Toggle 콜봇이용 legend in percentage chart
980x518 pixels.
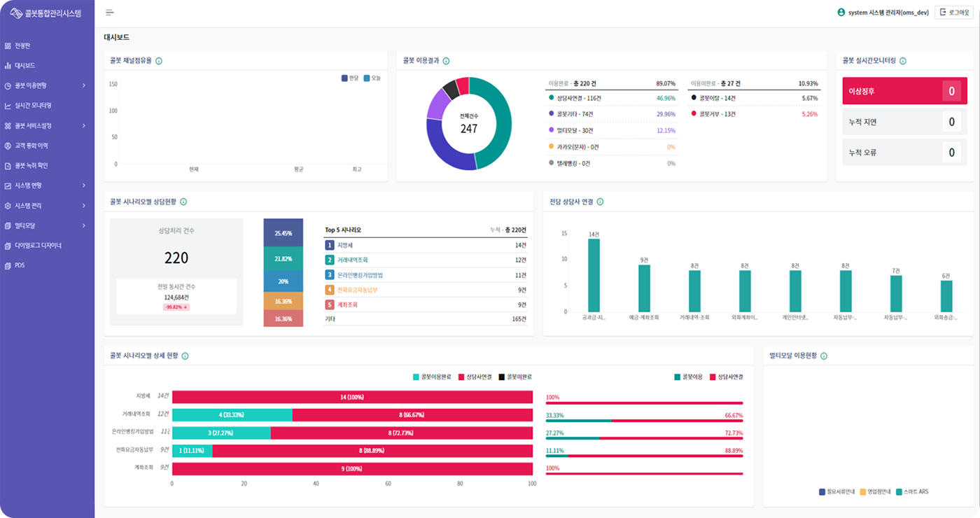coord(689,377)
